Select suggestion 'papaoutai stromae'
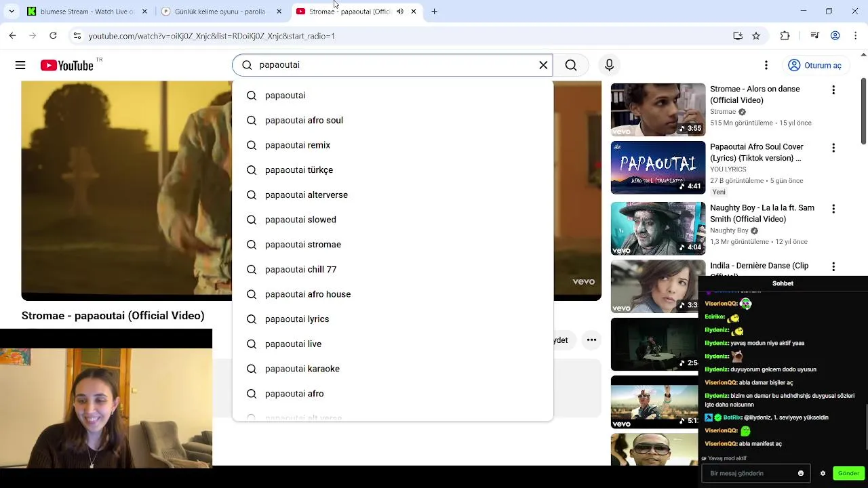The width and height of the screenshot is (868, 488). click(x=393, y=245)
